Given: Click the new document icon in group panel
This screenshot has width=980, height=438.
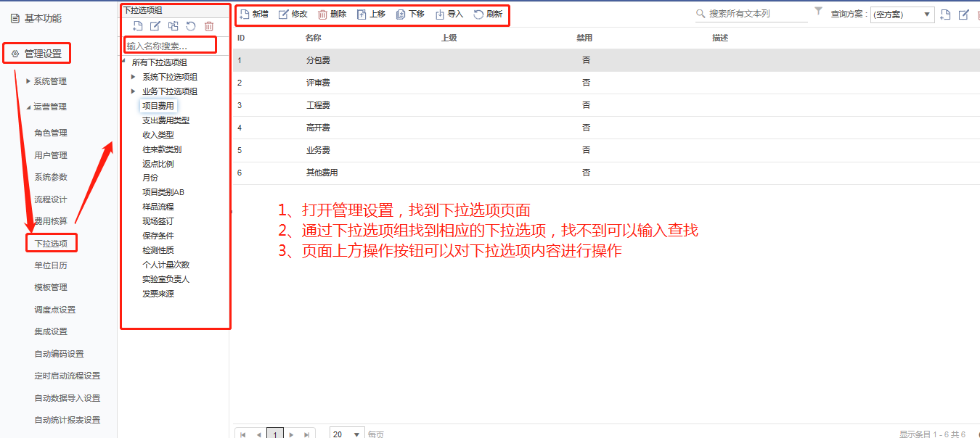Looking at the screenshot, I should [138, 26].
